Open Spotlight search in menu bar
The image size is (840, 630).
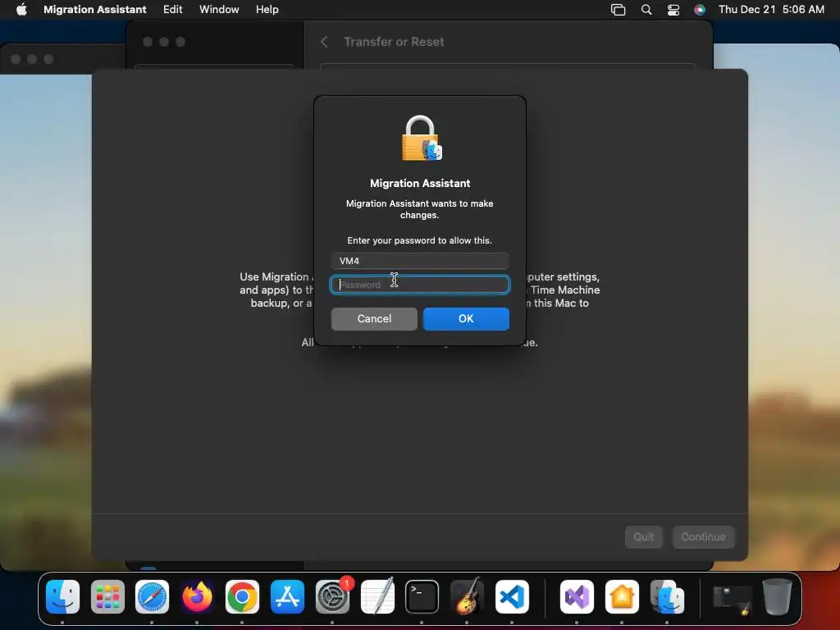646,10
